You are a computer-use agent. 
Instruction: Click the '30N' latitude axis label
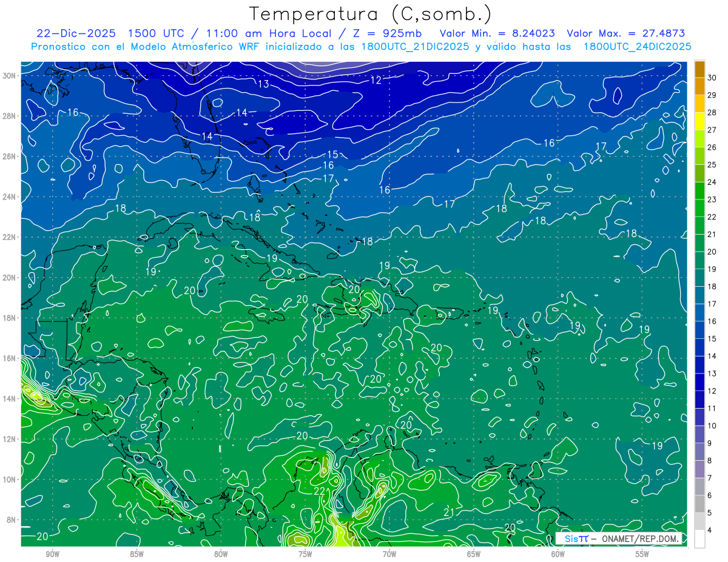[x=9, y=75]
